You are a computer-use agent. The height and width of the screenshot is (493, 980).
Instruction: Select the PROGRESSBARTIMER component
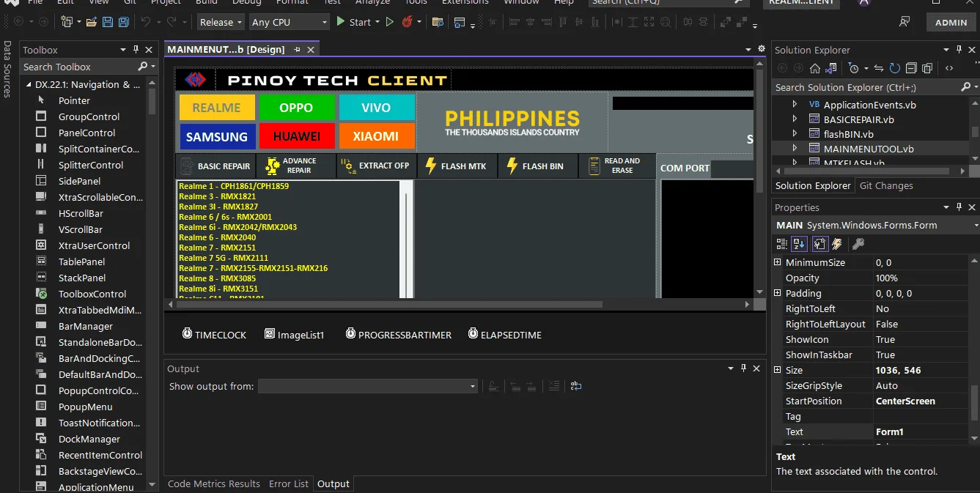point(398,335)
